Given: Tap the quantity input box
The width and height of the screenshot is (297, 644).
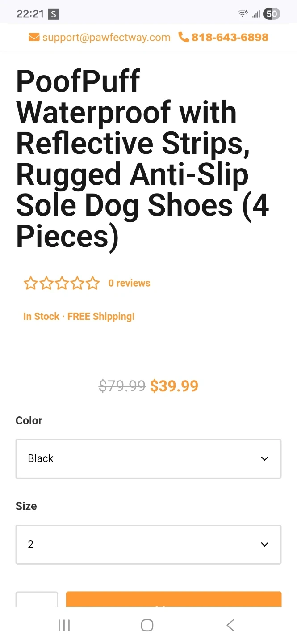Looking at the screenshot, I should (37, 600).
